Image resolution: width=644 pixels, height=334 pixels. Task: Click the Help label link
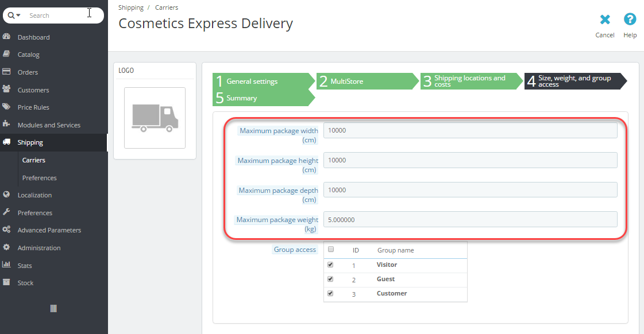click(630, 35)
